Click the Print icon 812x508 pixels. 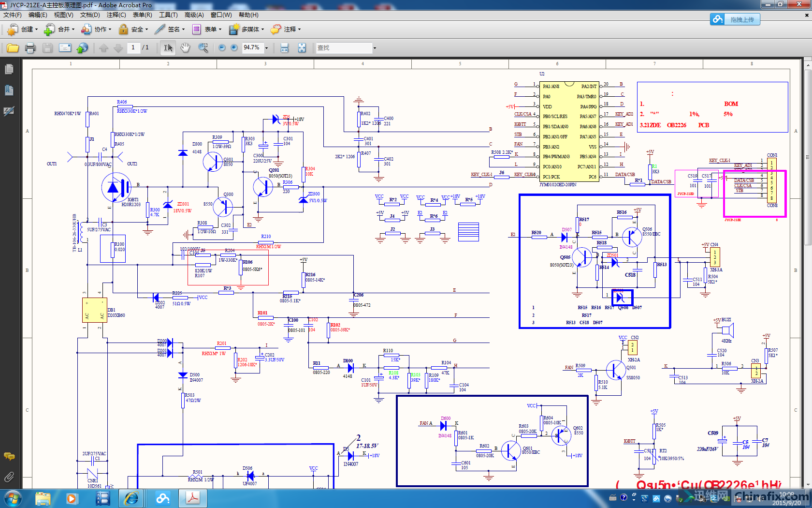pos(30,48)
